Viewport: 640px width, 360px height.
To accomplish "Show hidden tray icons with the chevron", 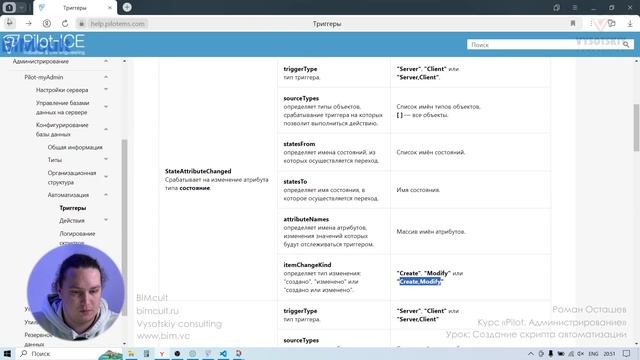I will click(531, 353).
